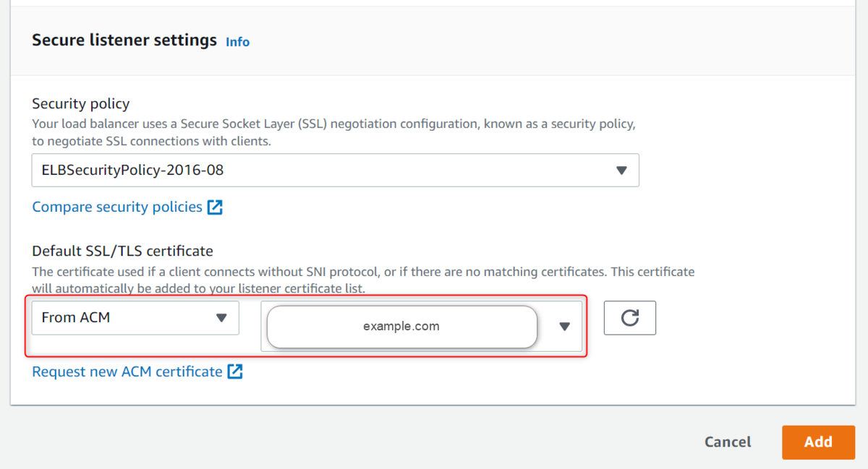This screenshot has width=868, height=469.
Task: Click the arrow on From ACM dropdown
Action: coord(222,318)
